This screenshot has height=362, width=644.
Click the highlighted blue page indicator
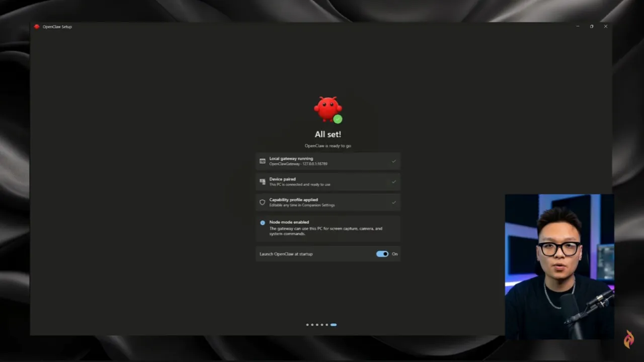coord(334,325)
